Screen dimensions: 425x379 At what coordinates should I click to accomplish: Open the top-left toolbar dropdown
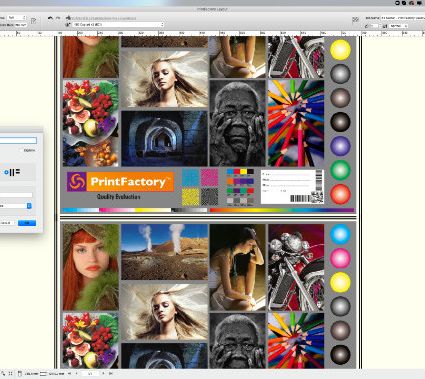17,17
